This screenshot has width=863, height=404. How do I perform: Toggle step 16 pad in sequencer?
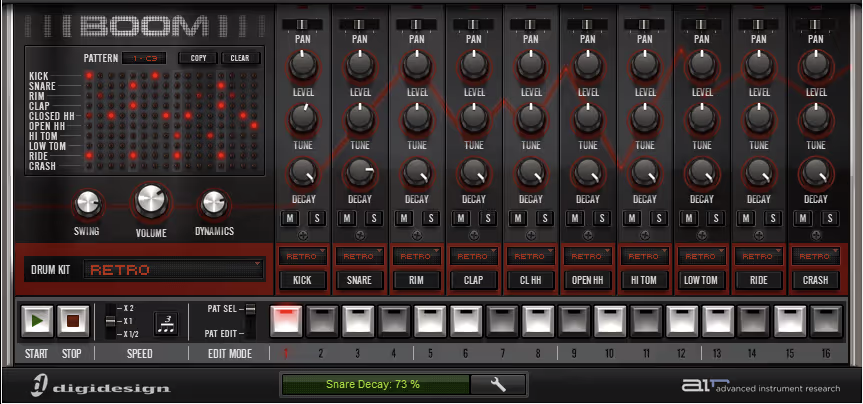pyautogui.click(x=826, y=320)
